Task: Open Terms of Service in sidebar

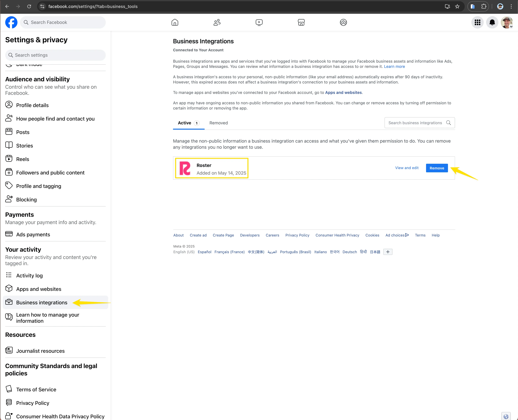Action: click(x=55, y=390)
